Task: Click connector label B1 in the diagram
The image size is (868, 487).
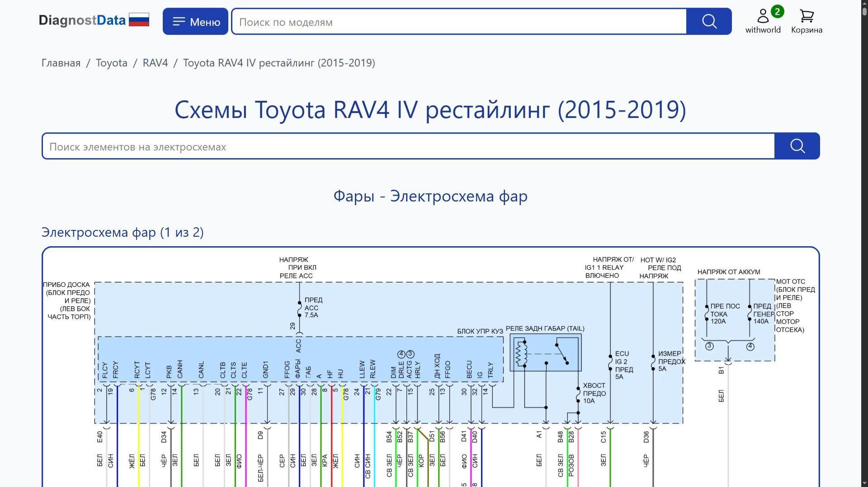Action: 721,370
